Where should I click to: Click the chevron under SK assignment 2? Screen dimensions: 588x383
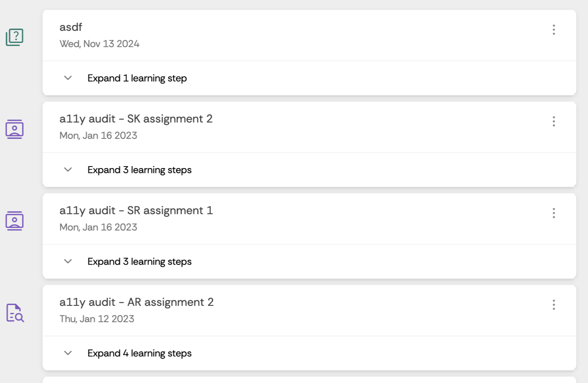click(68, 170)
